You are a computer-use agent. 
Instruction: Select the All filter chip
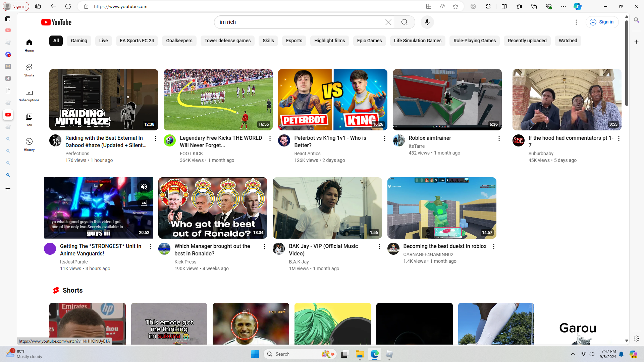pos(56,41)
